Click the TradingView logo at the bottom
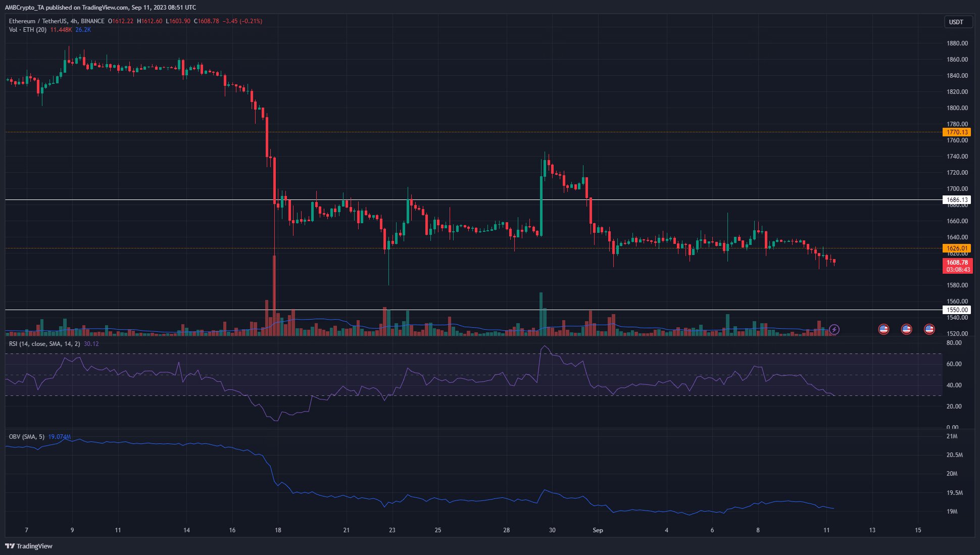The height and width of the screenshot is (555, 980). click(x=29, y=546)
